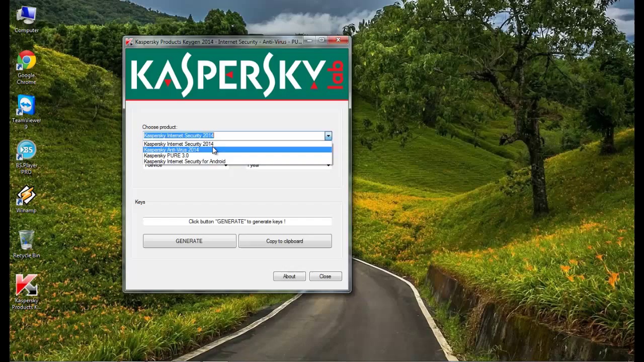Open TeamViewer 9 desktop shortcut
The width and height of the screenshot is (644, 362).
coord(26,112)
